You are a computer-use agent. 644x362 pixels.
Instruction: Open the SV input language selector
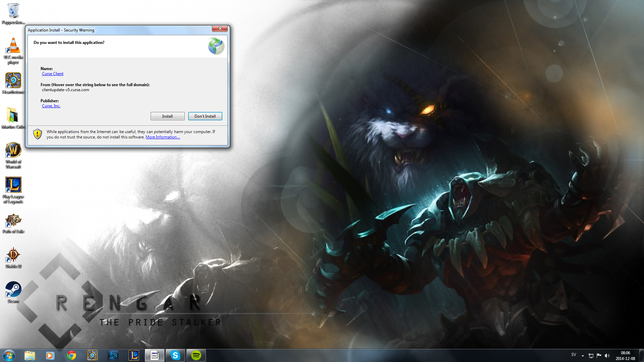point(574,355)
